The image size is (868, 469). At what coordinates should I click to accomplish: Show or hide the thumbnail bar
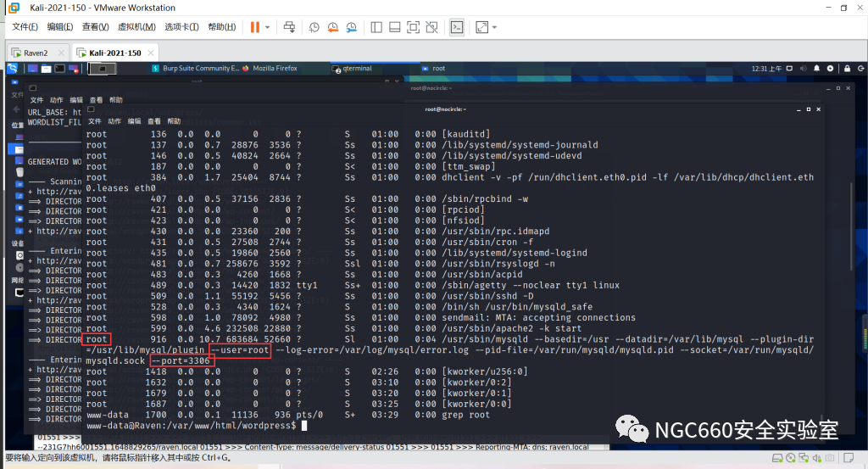coord(395,27)
